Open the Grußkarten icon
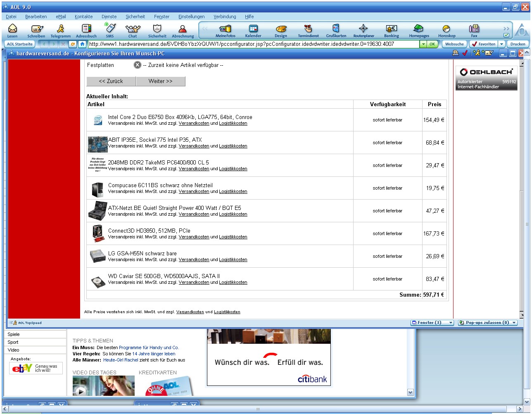Image resolution: width=532 pixels, height=414 pixels. point(336,31)
